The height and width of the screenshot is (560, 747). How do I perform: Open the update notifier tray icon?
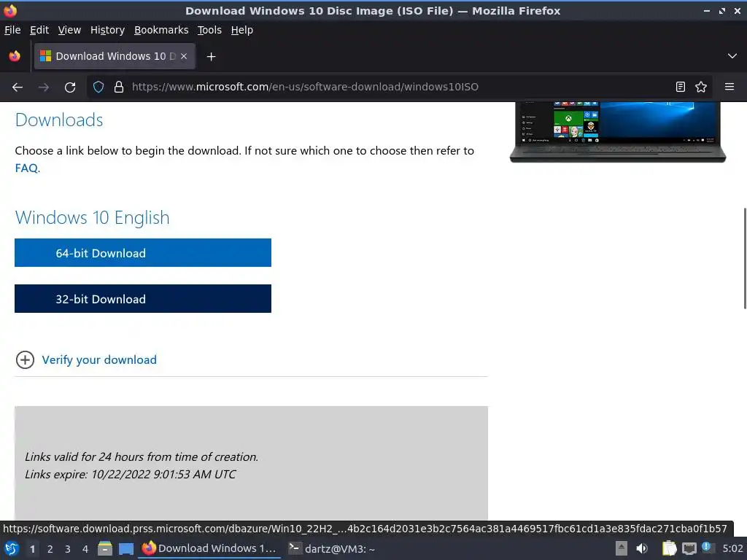(707, 548)
